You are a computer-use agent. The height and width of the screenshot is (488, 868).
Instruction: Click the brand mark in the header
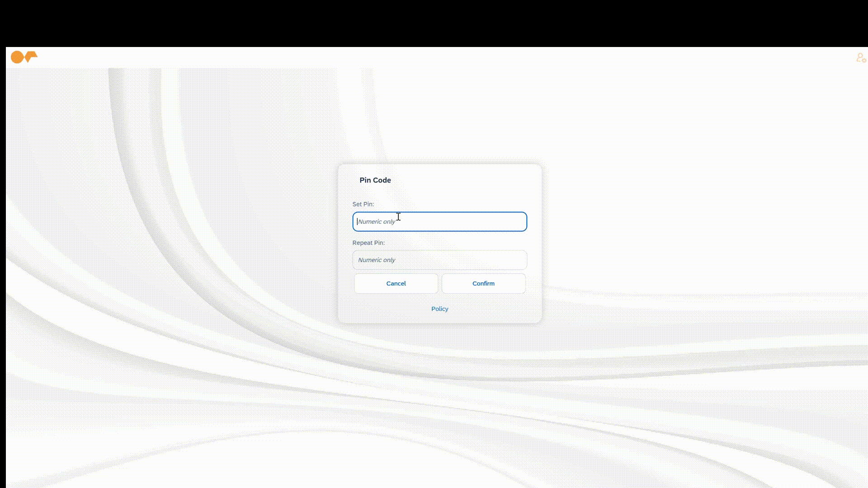24,57
